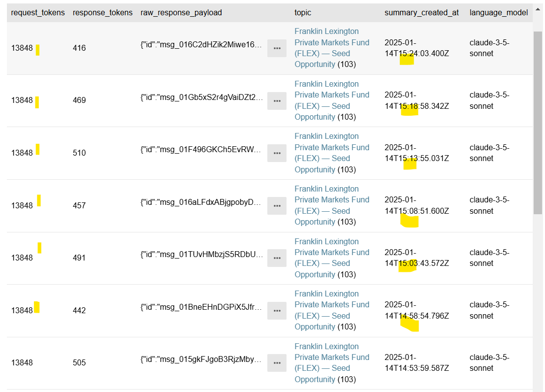
Task: Open payload ellipsis button for msg_016C2dHZik2Miwe16 row
Action: coord(277,48)
